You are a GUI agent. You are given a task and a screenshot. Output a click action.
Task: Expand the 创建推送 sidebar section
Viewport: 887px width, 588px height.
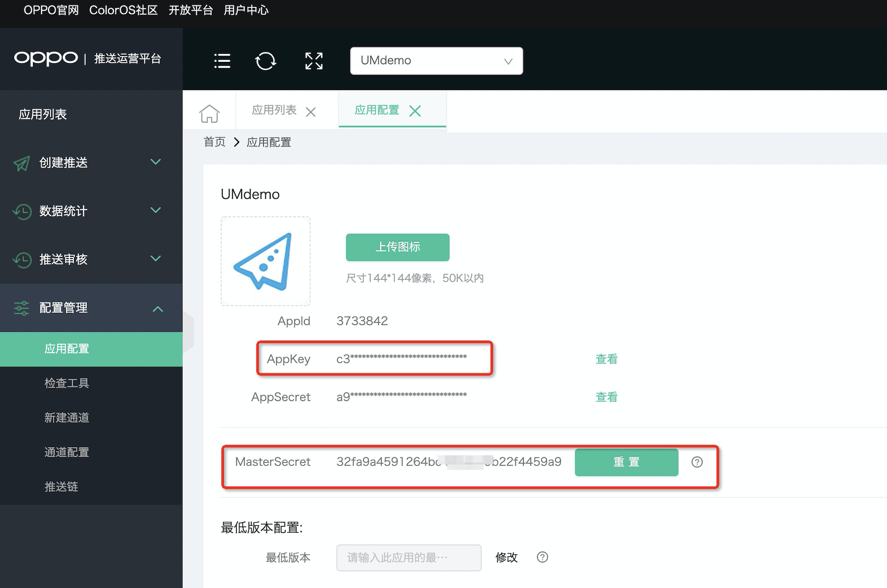[x=155, y=162]
